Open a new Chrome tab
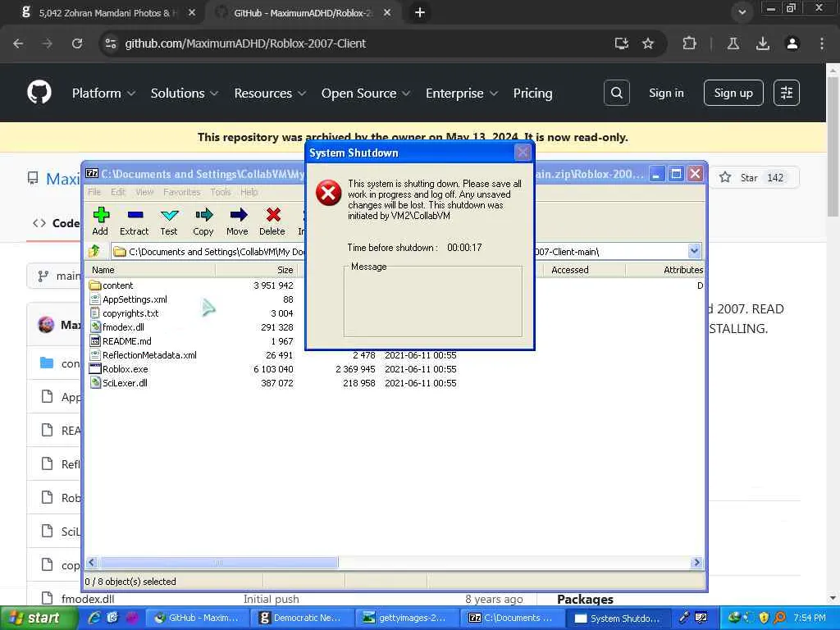Image resolution: width=840 pixels, height=630 pixels. 420,12
